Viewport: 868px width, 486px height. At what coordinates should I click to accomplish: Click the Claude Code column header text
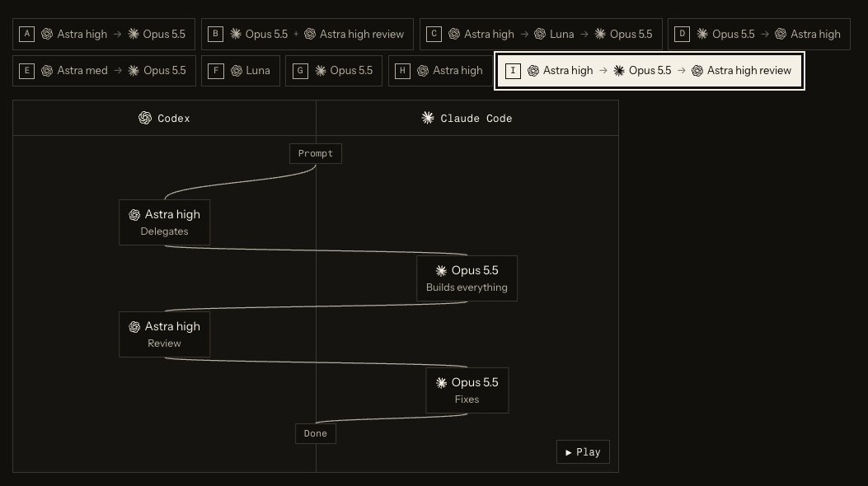476,119
